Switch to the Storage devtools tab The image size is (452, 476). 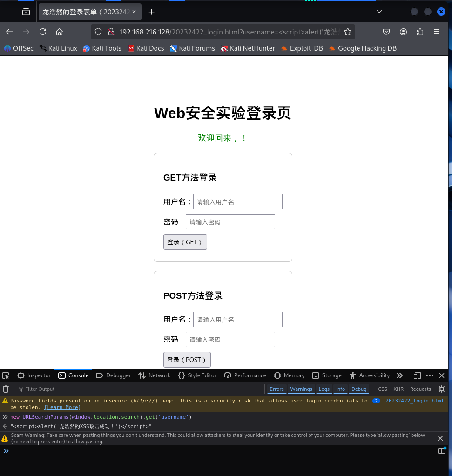(x=327, y=375)
